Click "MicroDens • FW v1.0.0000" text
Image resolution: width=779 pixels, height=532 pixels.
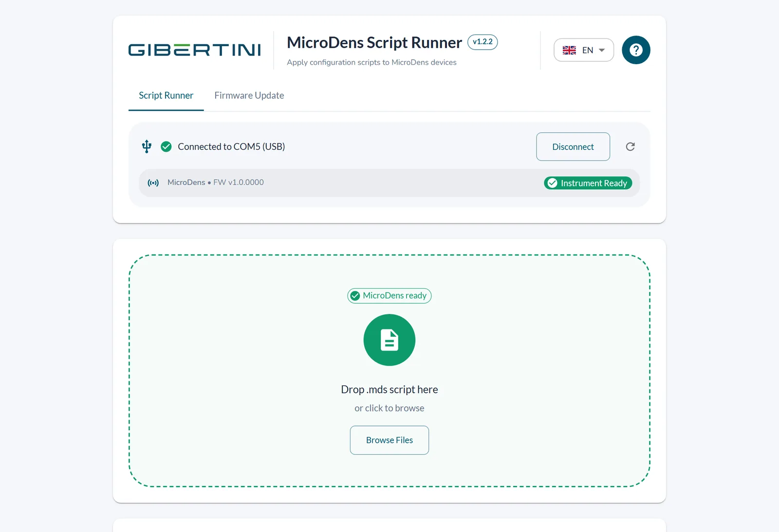tap(216, 183)
